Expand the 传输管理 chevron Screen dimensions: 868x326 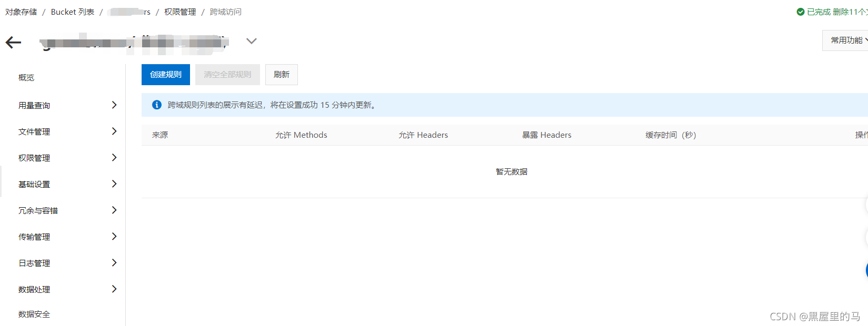(114, 237)
